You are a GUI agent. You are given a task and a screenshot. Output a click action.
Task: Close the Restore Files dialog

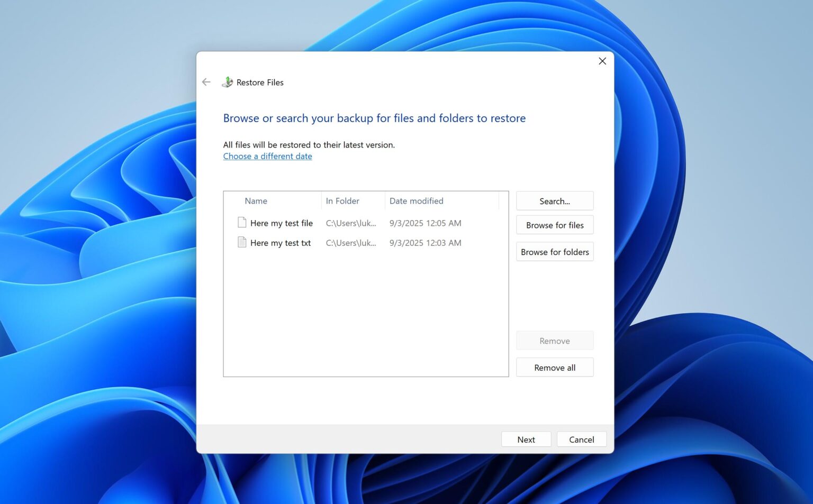click(x=602, y=61)
